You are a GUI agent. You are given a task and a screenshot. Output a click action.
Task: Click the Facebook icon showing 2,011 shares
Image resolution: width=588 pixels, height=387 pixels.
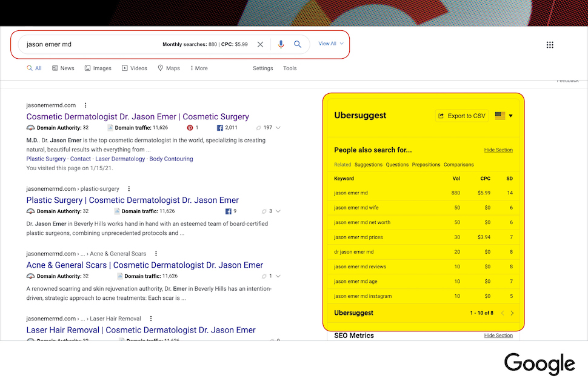tap(220, 128)
